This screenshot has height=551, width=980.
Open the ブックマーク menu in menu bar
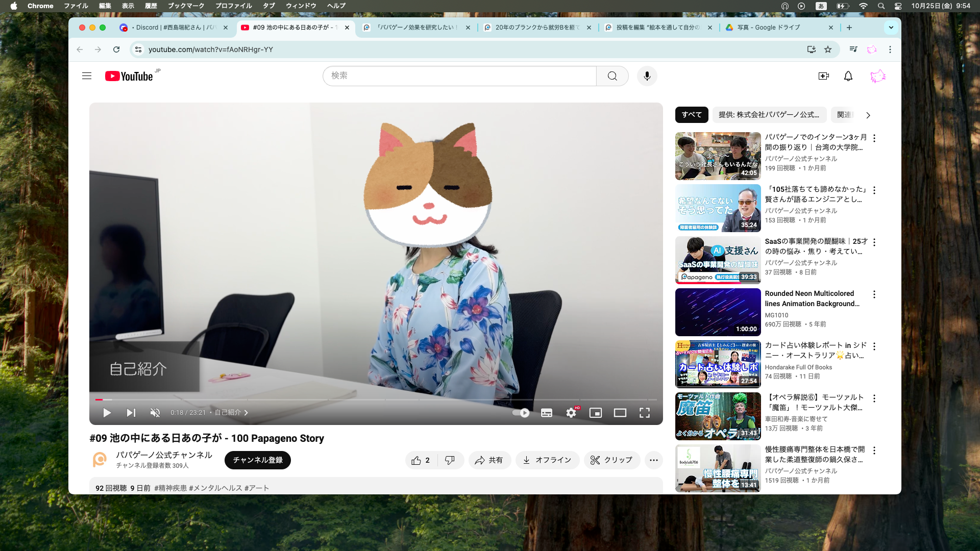pyautogui.click(x=186, y=6)
